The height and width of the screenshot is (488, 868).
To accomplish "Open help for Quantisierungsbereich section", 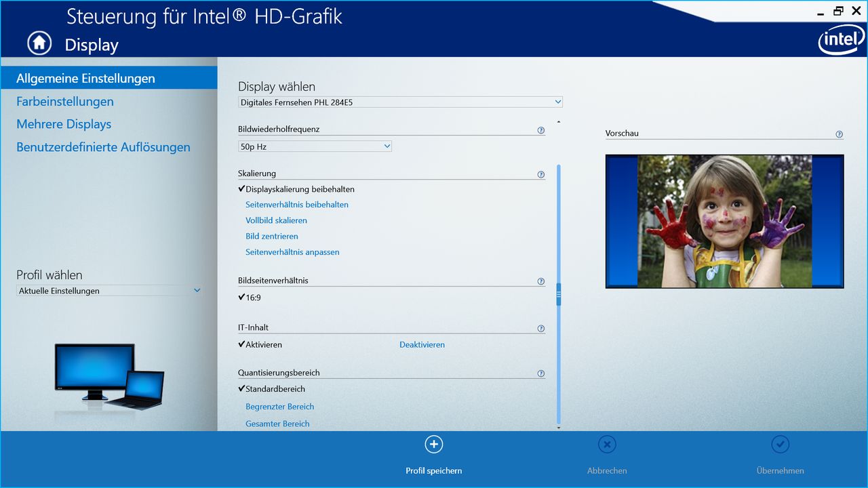I will (x=541, y=373).
